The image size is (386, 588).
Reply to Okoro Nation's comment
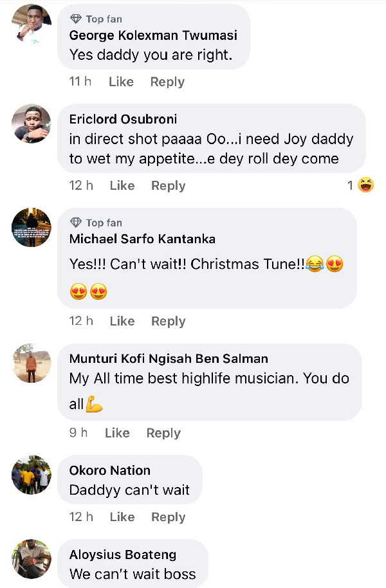coord(168,517)
